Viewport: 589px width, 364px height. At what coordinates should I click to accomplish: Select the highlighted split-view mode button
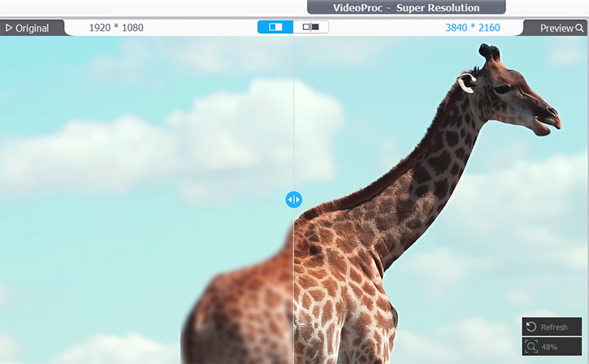(275, 27)
